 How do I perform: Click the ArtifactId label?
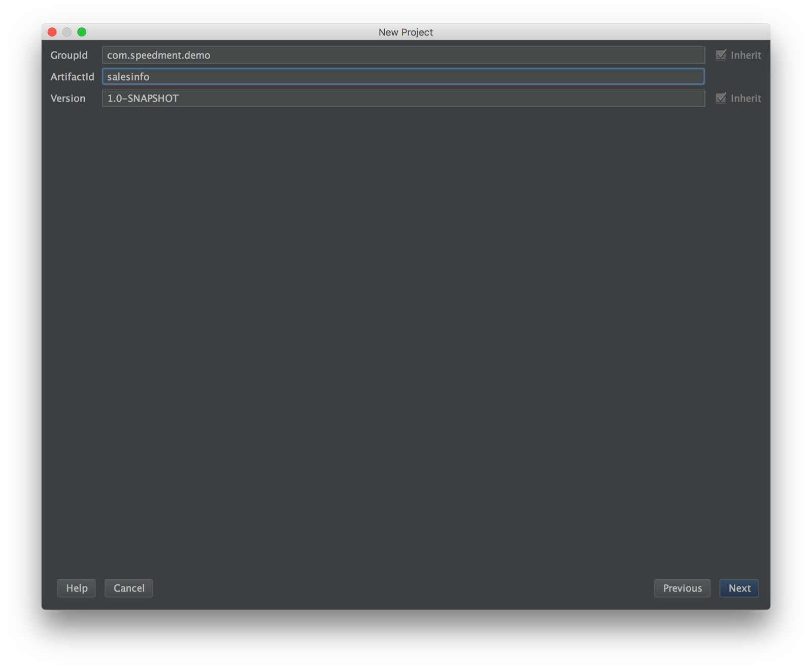click(72, 77)
